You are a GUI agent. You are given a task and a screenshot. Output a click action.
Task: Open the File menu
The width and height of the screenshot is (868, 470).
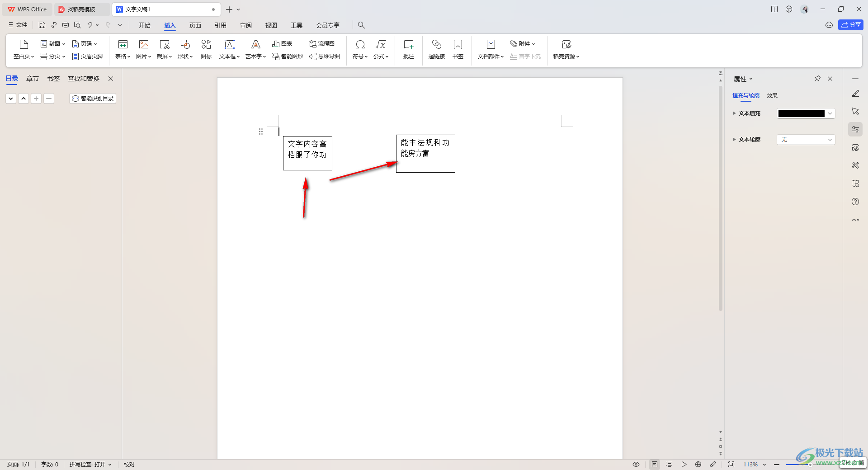point(18,25)
